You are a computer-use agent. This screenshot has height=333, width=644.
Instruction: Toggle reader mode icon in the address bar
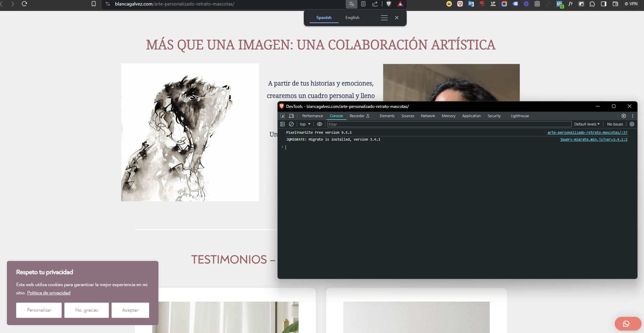click(x=363, y=4)
